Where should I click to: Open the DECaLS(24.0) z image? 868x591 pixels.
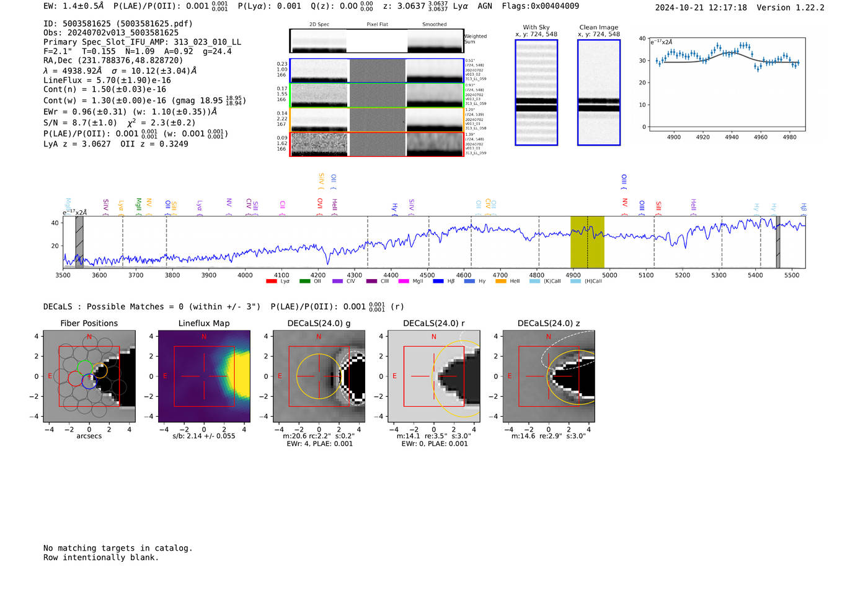point(549,376)
